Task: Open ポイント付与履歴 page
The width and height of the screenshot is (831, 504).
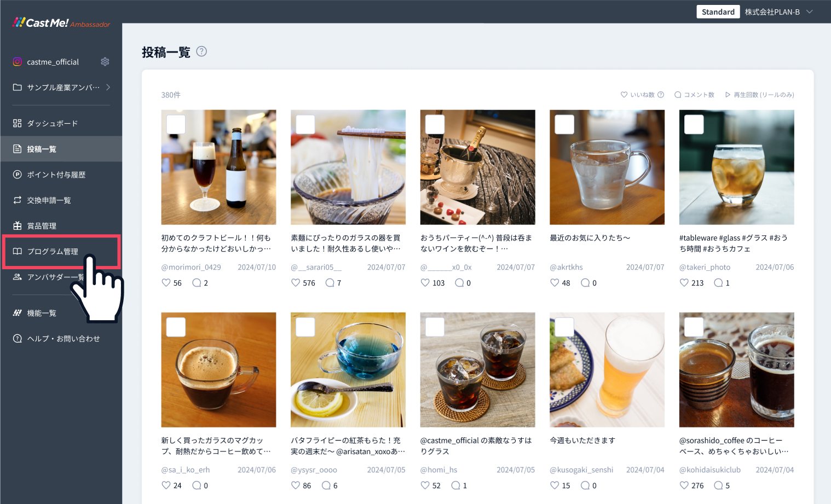Action: (56, 175)
